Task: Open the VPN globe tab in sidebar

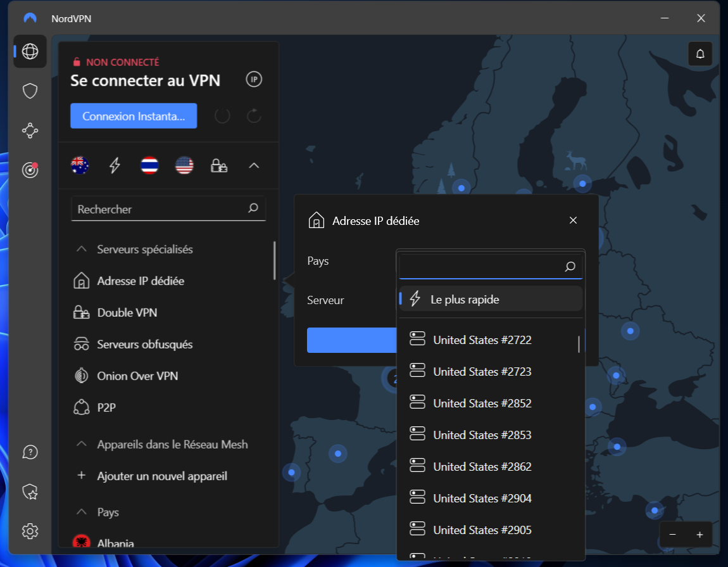Action: point(30,51)
